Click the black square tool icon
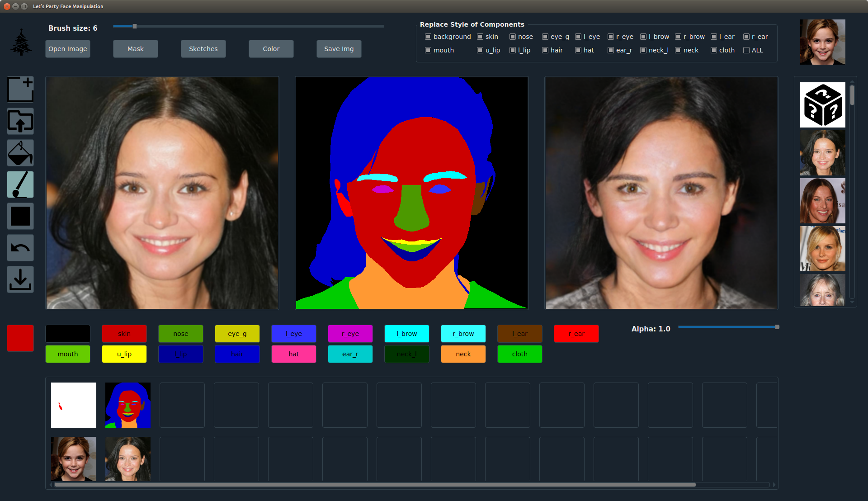Image resolution: width=868 pixels, height=501 pixels. [20, 216]
